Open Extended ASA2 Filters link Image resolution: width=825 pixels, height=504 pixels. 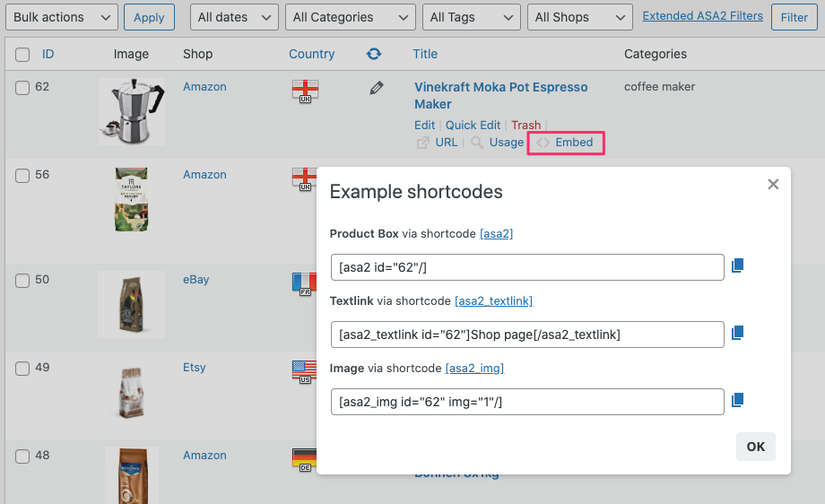(x=702, y=16)
